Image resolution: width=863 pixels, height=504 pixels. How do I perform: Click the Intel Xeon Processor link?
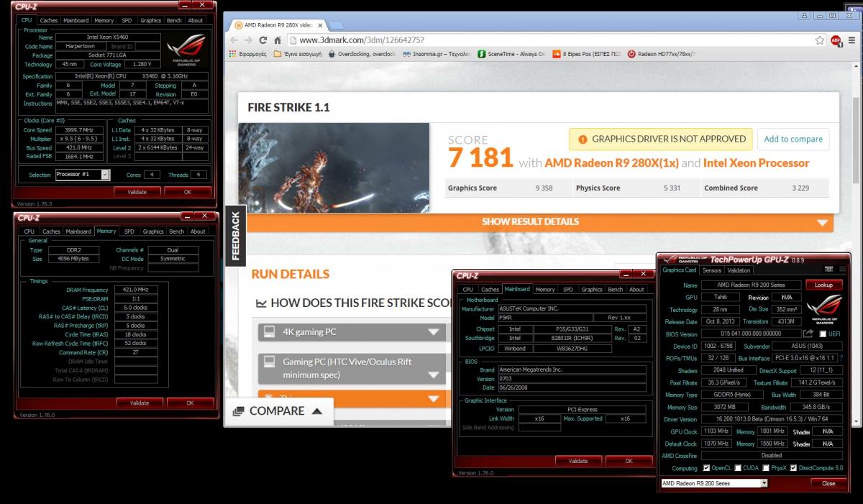click(756, 163)
